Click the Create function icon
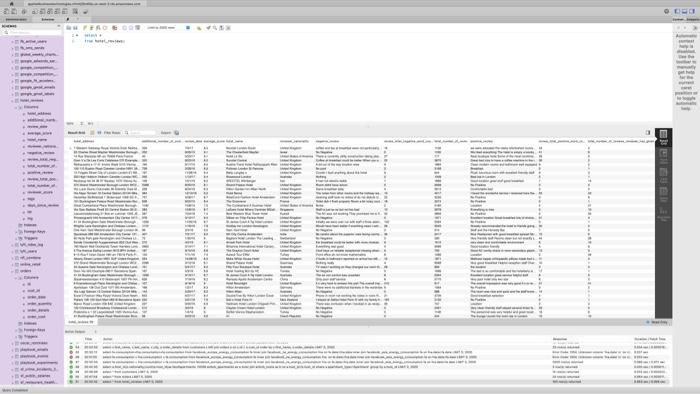 65,12
